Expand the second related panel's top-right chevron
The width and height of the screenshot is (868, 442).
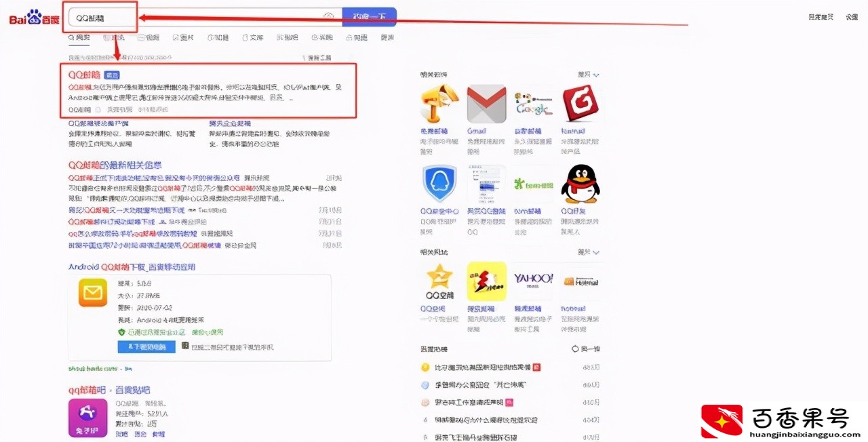[x=596, y=252]
